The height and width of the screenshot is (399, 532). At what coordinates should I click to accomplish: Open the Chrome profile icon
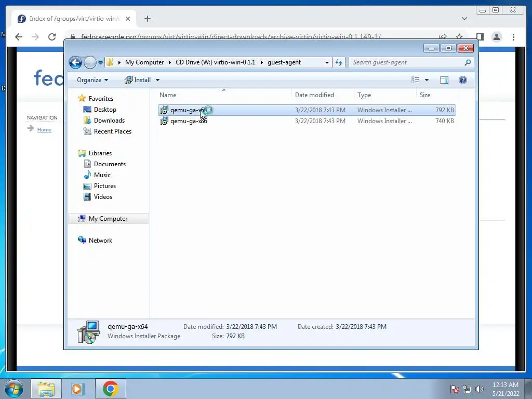tap(496, 37)
